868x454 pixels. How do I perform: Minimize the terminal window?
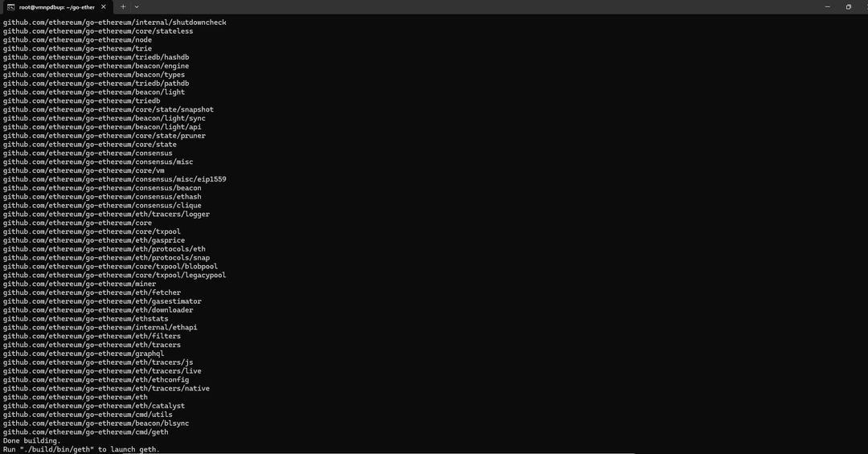pos(828,6)
